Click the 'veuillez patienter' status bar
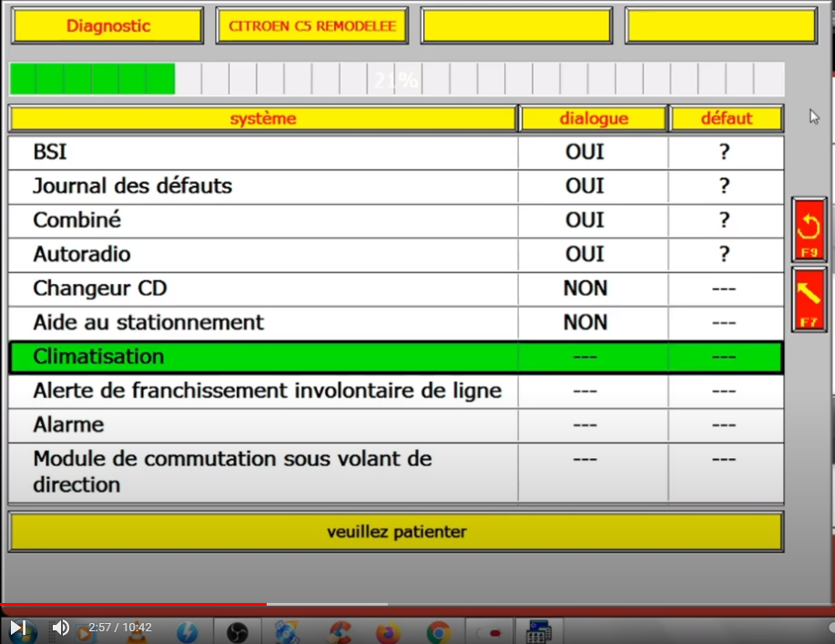Viewport: 835px width, 644px height. (396, 532)
